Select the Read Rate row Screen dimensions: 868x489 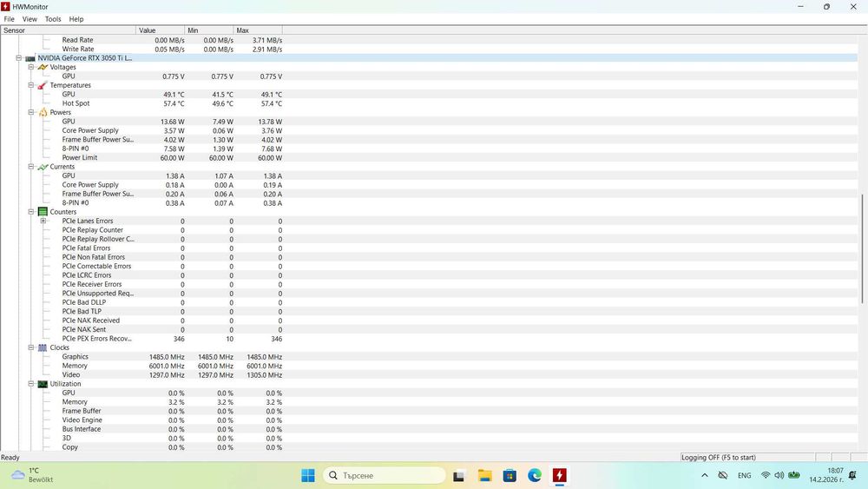[429, 40]
